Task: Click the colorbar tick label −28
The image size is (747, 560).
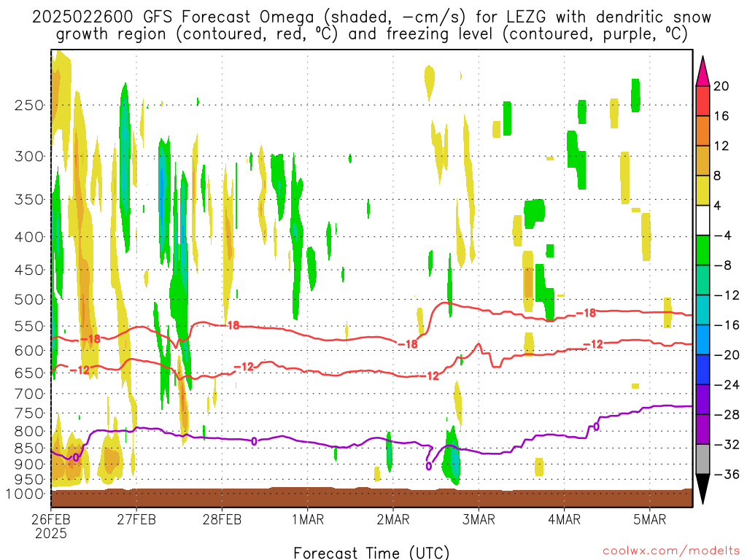Action: [x=727, y=415]
